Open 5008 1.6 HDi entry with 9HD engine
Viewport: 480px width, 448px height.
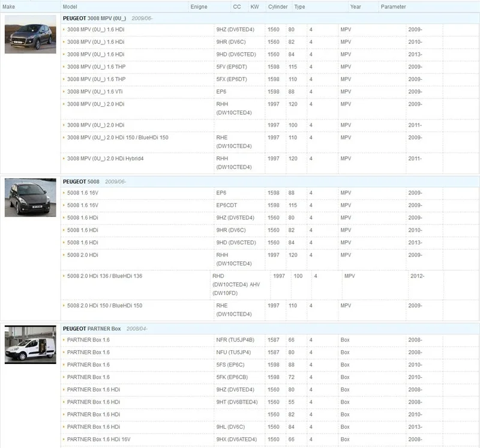[x=83, y=243]
